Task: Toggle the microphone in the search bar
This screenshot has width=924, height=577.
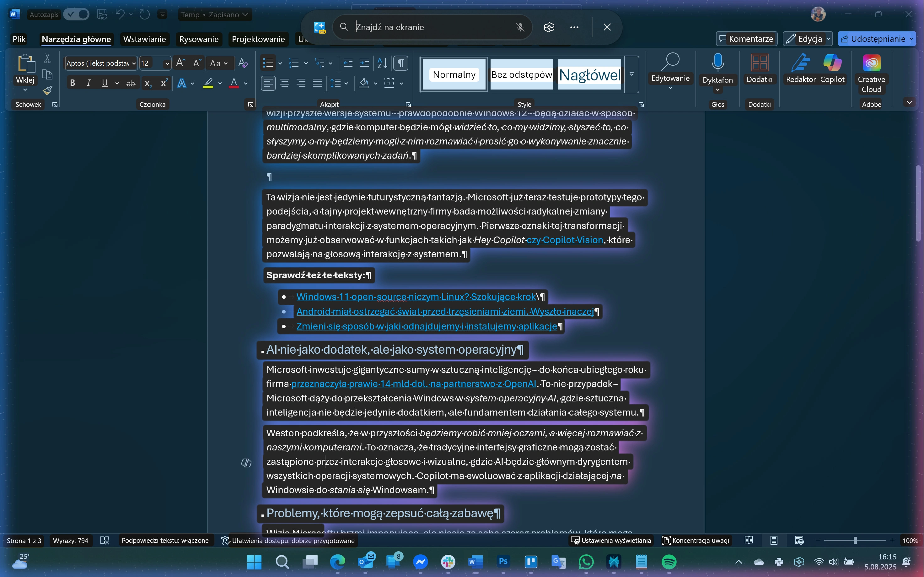Action: point(520,27)
